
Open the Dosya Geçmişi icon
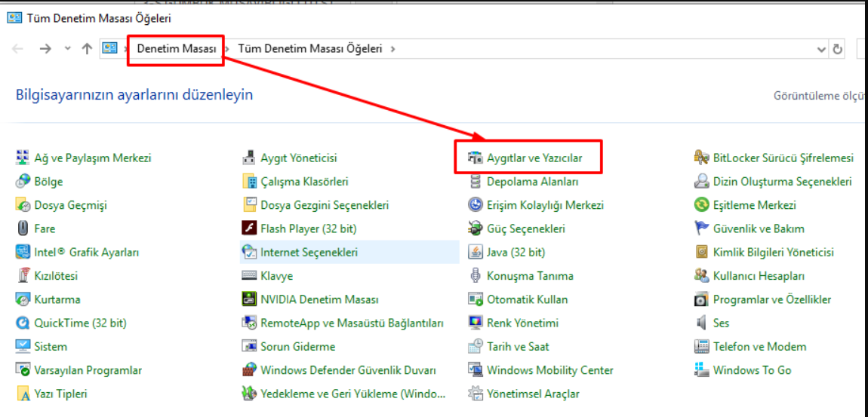(x=23, y=205)
